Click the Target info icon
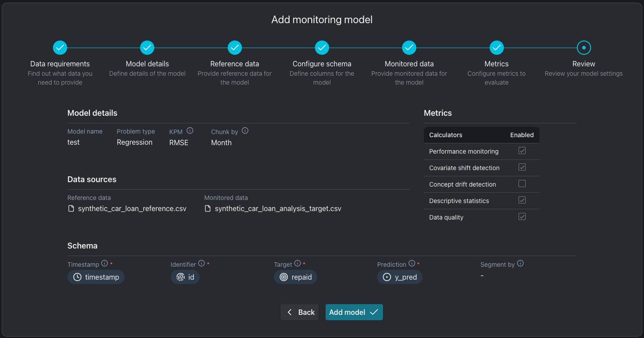Screen dimensions: 644x338 coord(298,264)
